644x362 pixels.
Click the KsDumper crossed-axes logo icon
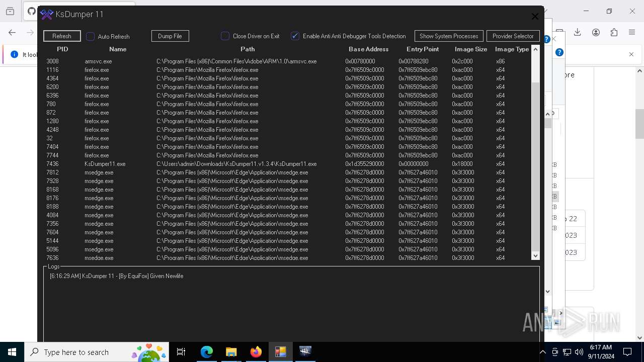tap(47, 15)
